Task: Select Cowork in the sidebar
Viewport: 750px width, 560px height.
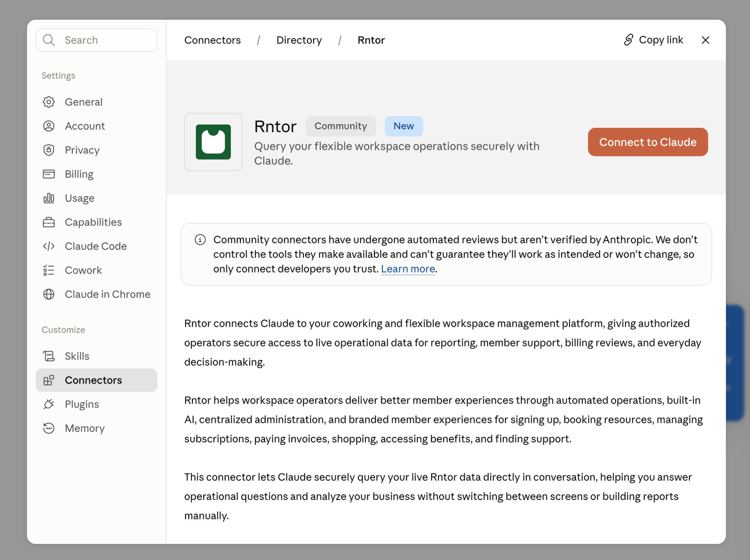Action: tap(96, 270)
